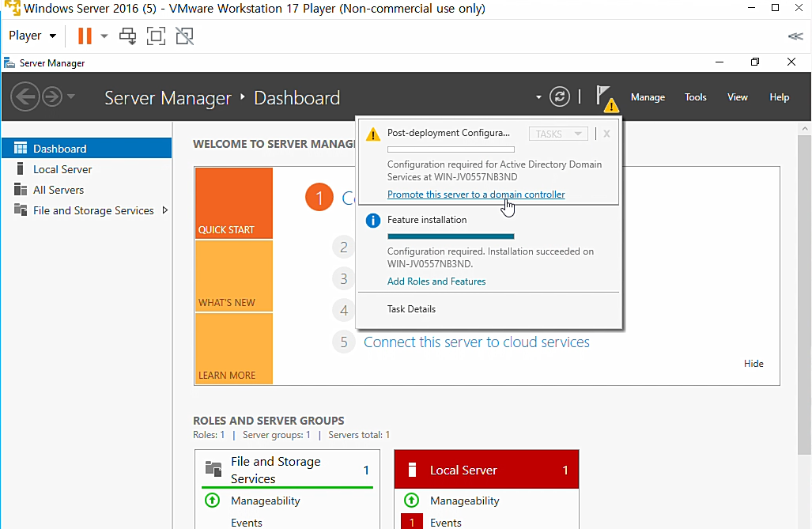Open File and Storage Services in navigation
The image size is (812, 529).
point(86,210)
